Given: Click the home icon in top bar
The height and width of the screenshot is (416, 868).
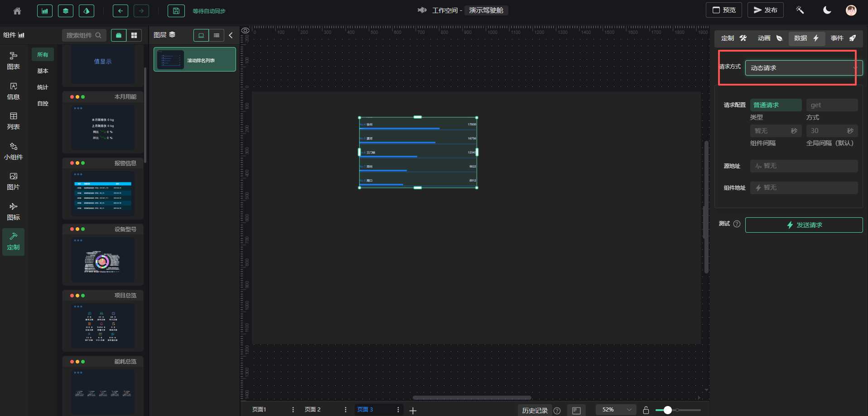Looking at the screenshot, I should [17, 11].
